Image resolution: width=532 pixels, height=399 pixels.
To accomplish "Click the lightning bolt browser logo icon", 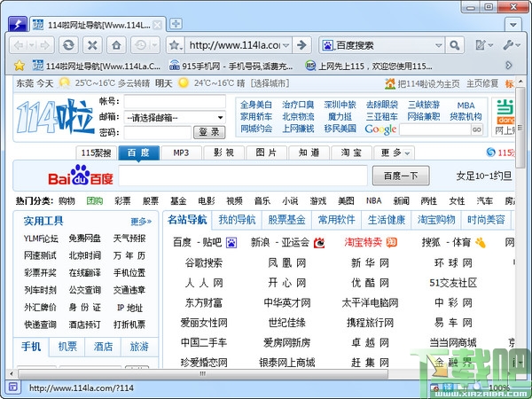I will click(x=18, y=25).
